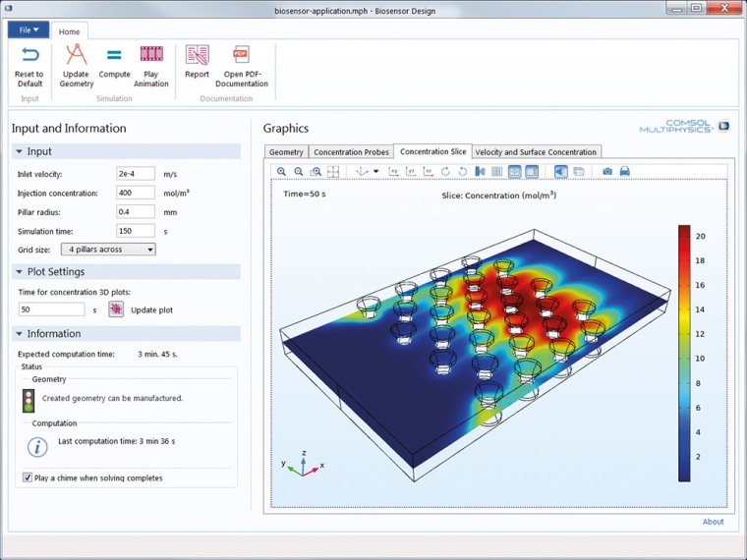Click the computation info icon
This screenshot has height=560, width=747.
(37, 447)
